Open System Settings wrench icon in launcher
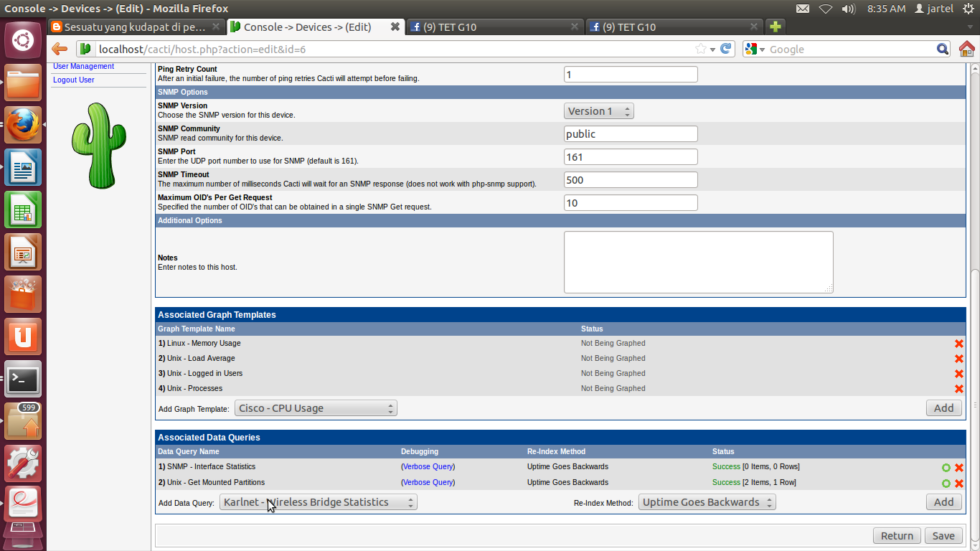This screenshot has width=980, height=551. coord(23,463)
